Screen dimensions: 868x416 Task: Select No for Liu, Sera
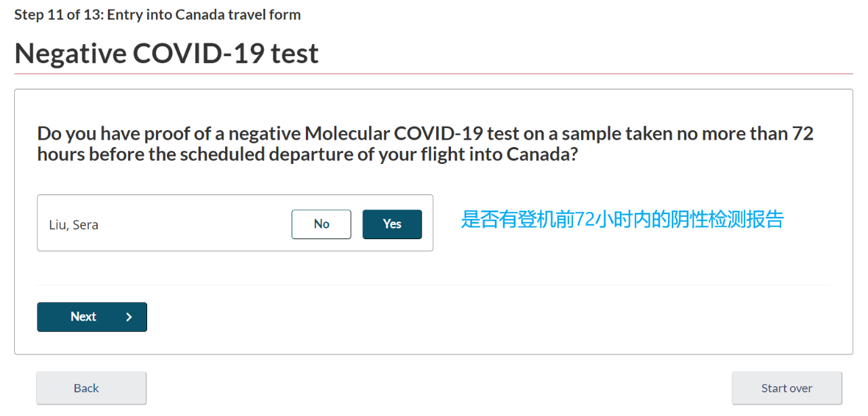(x=321, y=224)
